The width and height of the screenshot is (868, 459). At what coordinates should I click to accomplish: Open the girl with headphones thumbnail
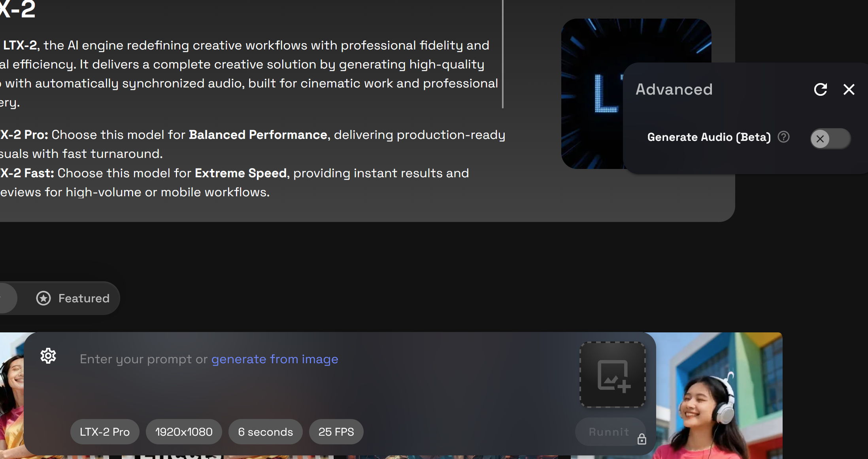719,396
